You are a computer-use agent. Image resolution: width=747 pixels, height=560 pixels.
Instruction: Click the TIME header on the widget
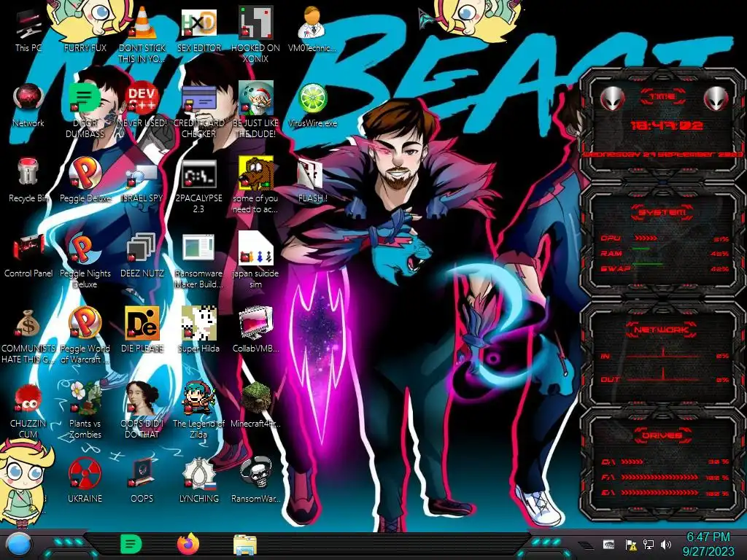(x=662, y=97)
